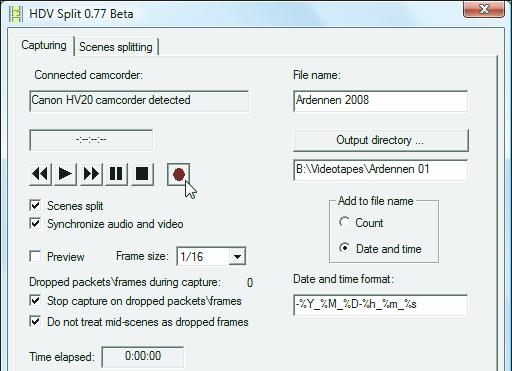Click the Frame size: label
The image size is (512, 371).
click(142, 256)
